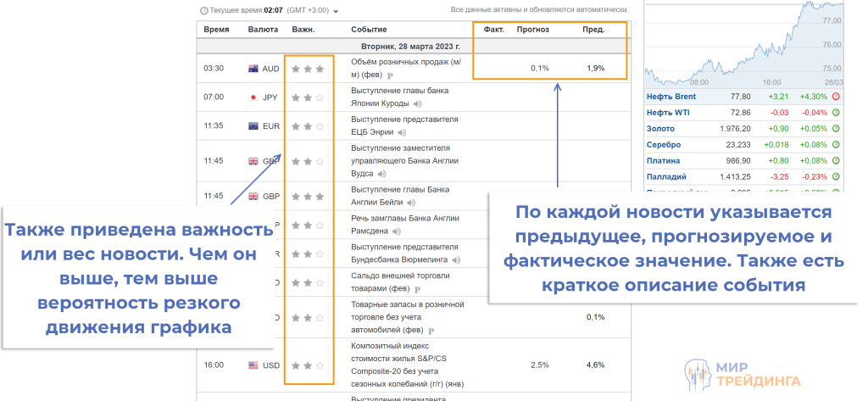The width and height of the screenshot is (868, 401).
Task: Click the Серебро commodity link
Action: pos(664,145)
